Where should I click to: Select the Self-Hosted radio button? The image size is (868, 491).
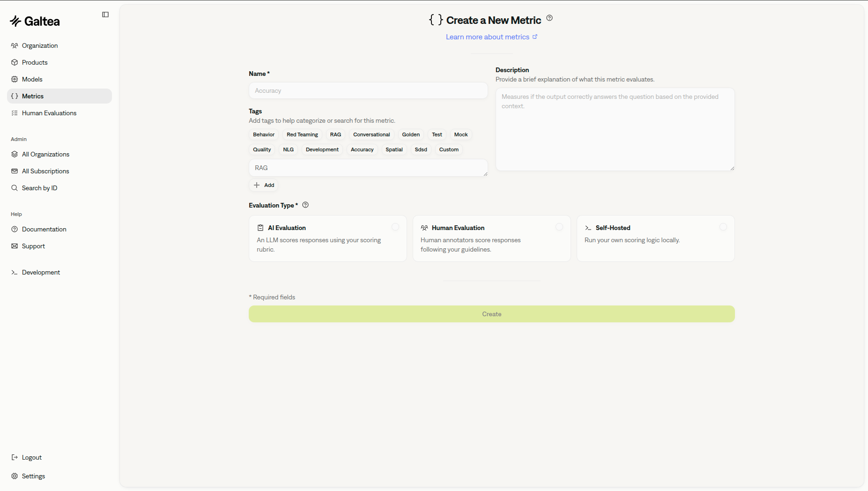point(723,227)
